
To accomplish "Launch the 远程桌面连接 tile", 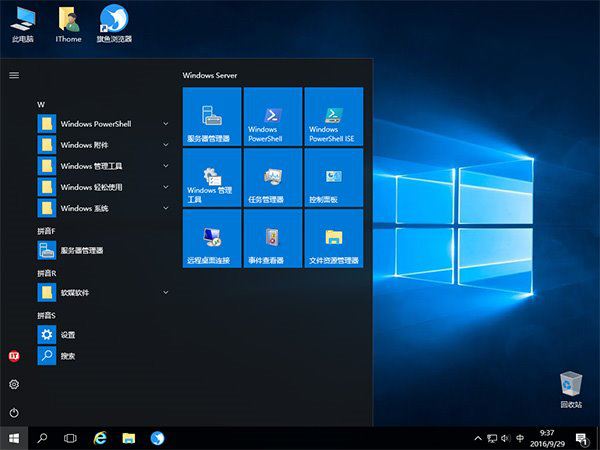I will click(212, 238).
